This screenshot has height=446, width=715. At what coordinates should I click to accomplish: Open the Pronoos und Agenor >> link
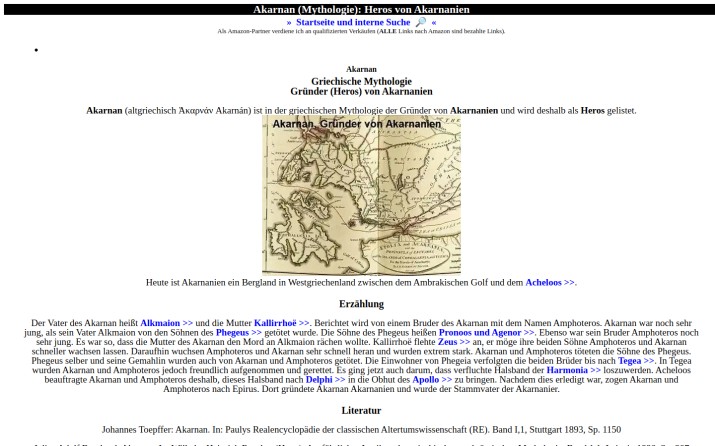coord(486,332)
